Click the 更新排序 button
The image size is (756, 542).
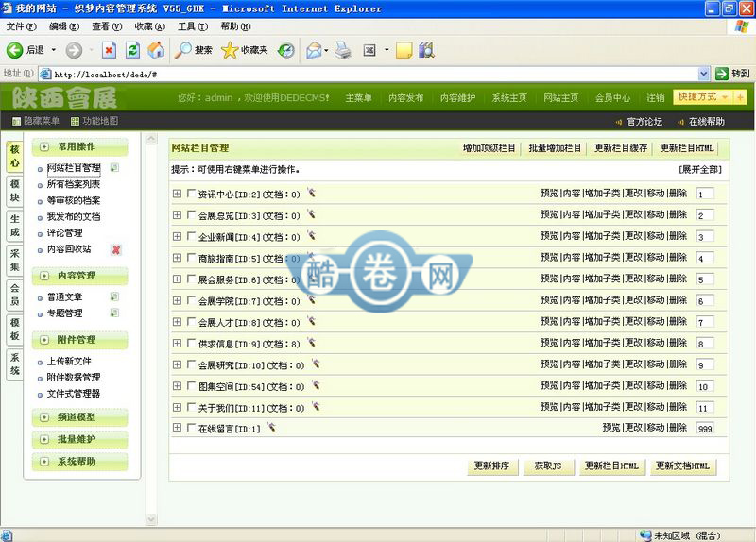coord(492,466)
